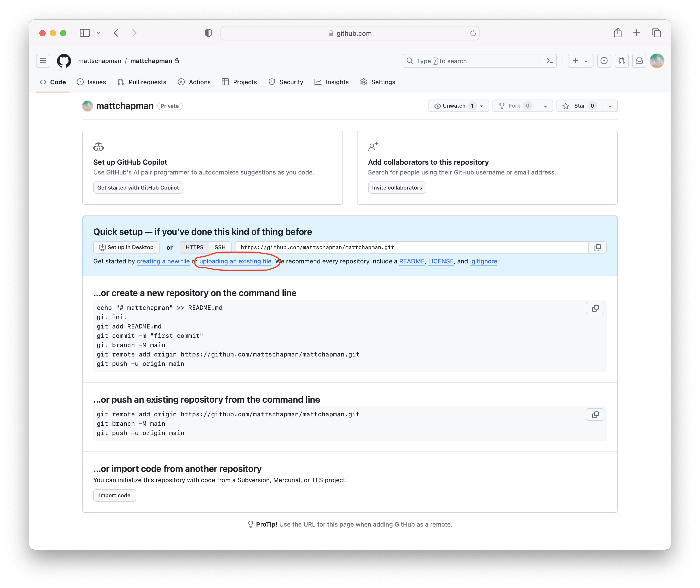Open the notifications inbox icon
Screen dimensions: 700x588
point(639,61)
